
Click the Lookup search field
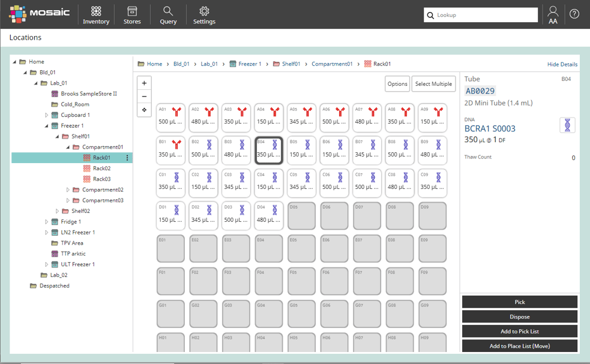point(480,14)
